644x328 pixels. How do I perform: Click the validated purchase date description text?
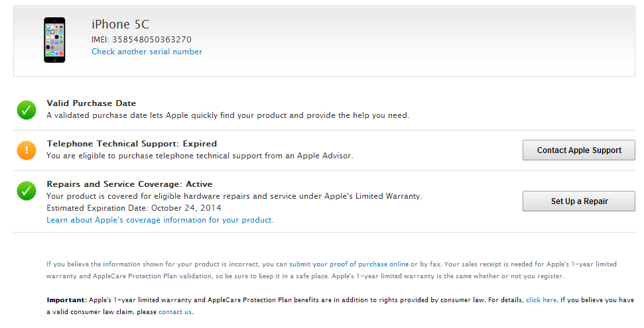[x=227, y=115]
